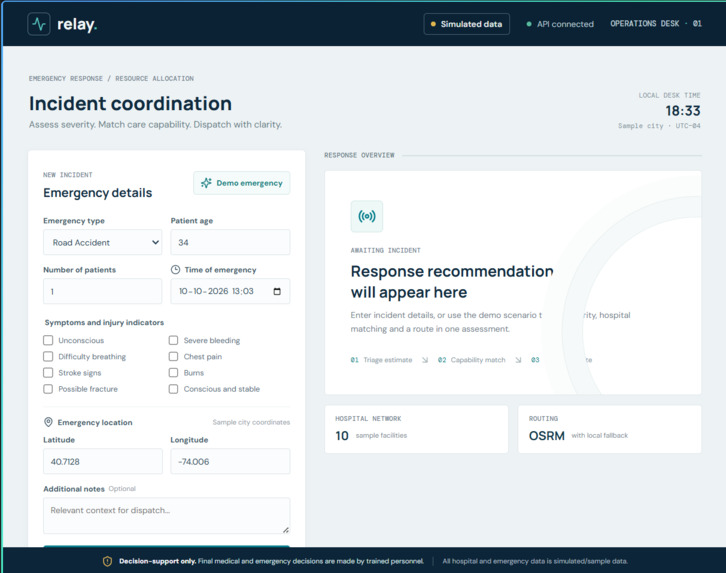
Task: Click the Latitude input field
Action: (103, 461)
